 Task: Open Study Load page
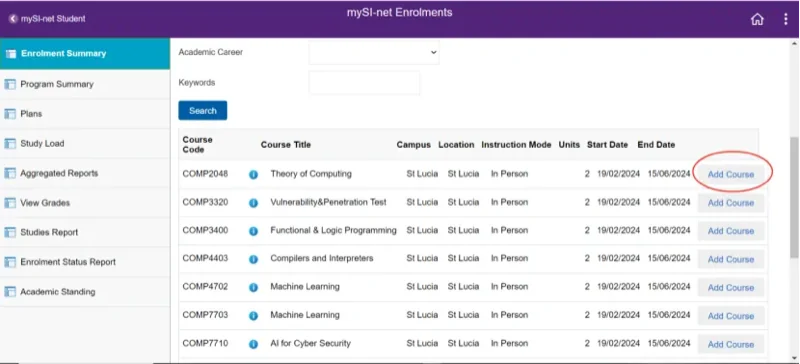coord(85,143)
